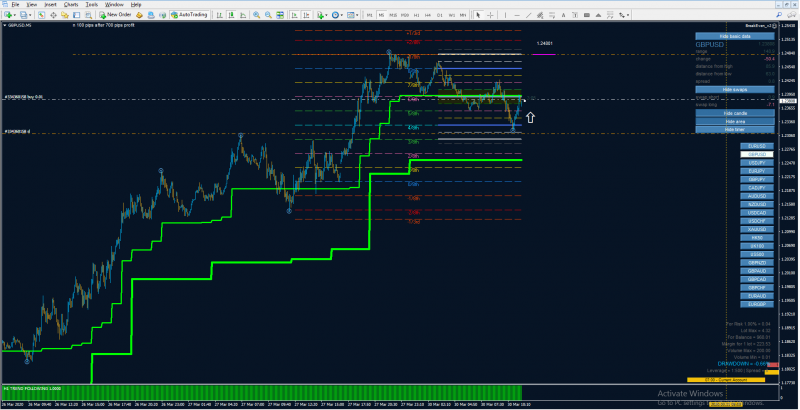The height and width of the screenshot is (410, 800).
Task: Open the Strategy Tester icon
Action: (89, 15)
